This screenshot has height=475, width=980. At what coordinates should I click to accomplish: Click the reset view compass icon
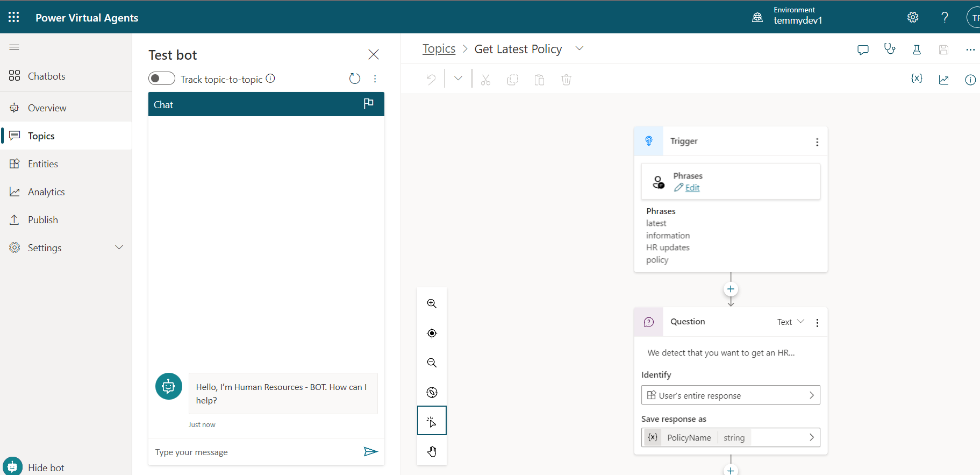click(432, 392)
